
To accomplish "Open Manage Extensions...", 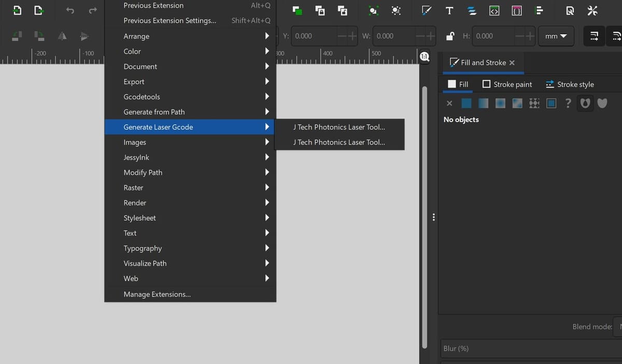I will point(190,294).
